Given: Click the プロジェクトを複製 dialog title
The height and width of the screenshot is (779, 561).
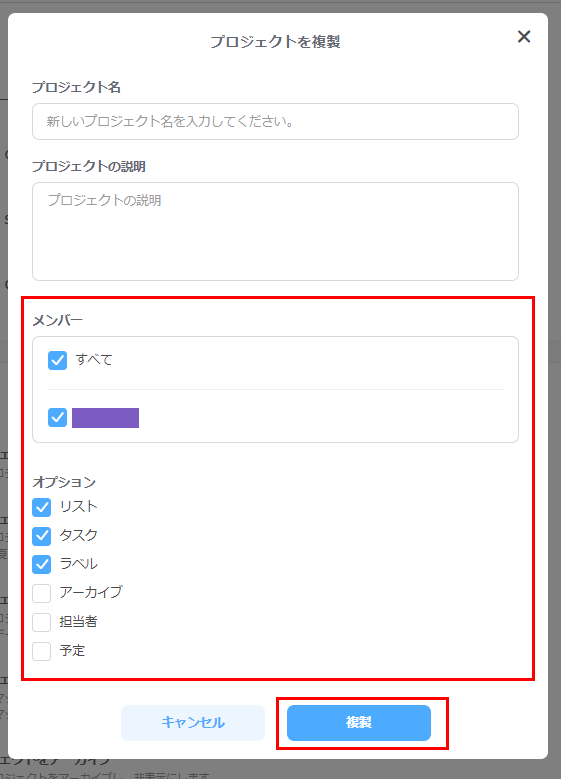Looking at the screenshot, I should tap(275, 42).
